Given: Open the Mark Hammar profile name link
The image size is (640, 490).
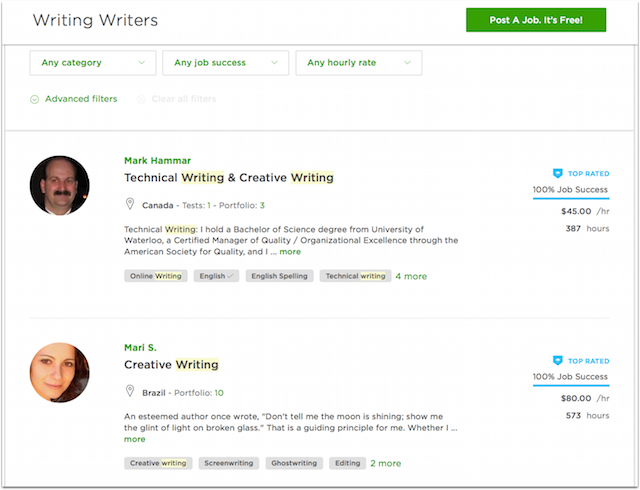Looking at the screenshot, I should [x=158, y=160].
